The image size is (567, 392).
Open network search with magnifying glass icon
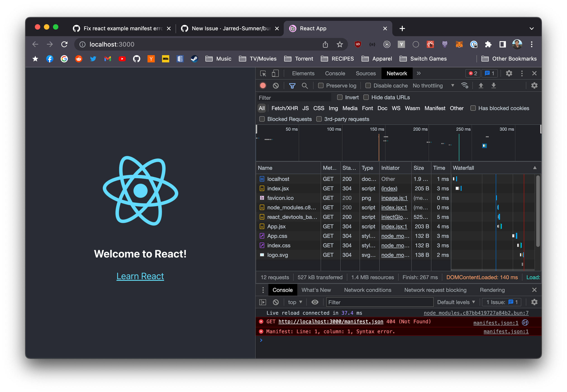(x=305, y=86)
